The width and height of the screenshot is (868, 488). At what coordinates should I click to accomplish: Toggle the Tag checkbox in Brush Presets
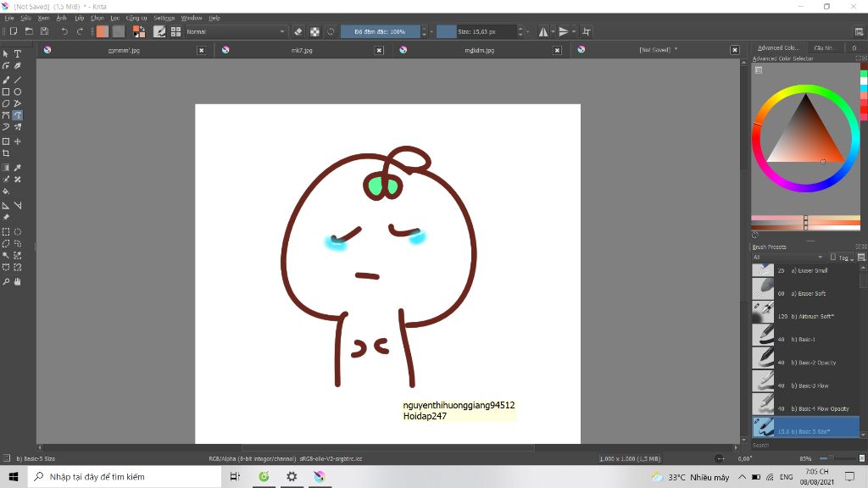point(832,258)
